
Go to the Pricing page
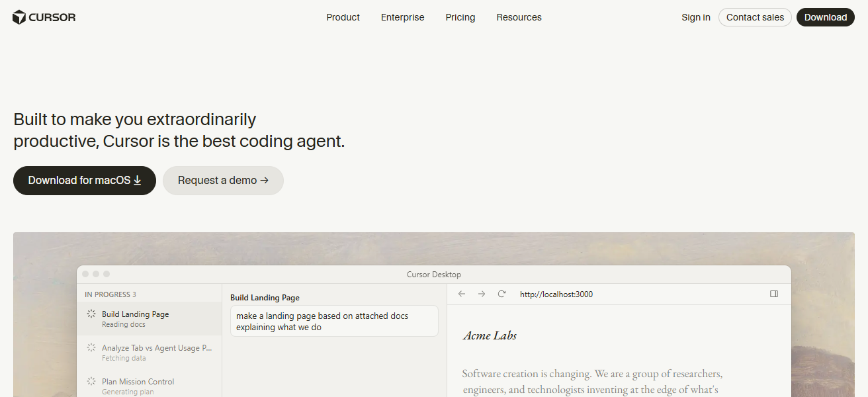click(x=460, y=17)
